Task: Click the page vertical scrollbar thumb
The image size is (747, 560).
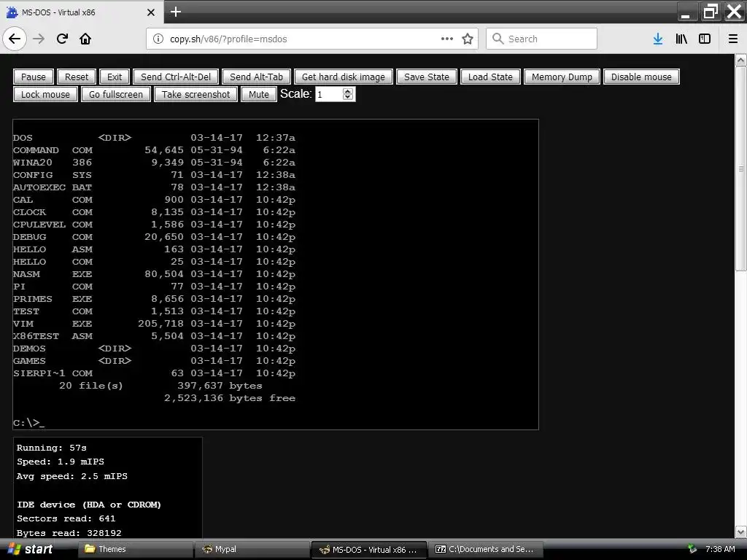Action: (x=741, y=168)
